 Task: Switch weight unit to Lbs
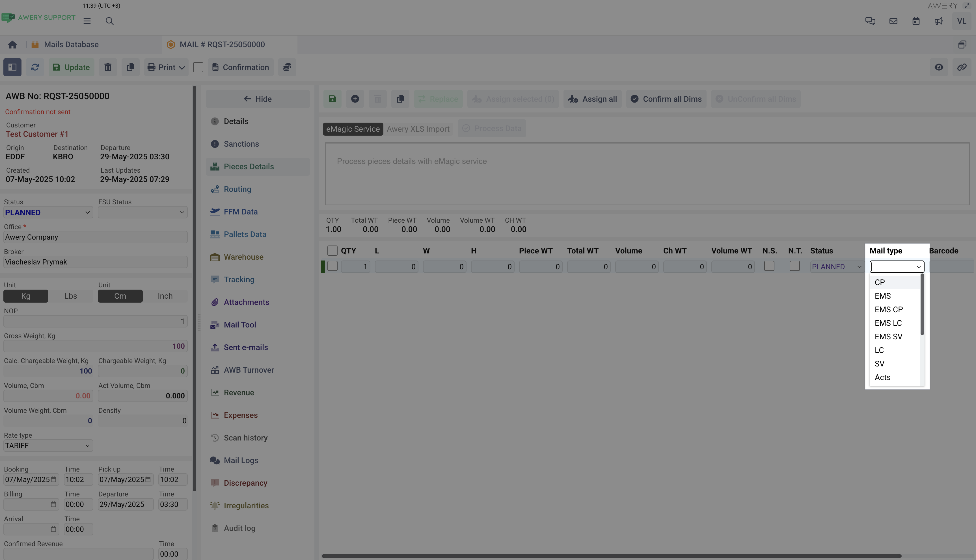click(70, 296)
